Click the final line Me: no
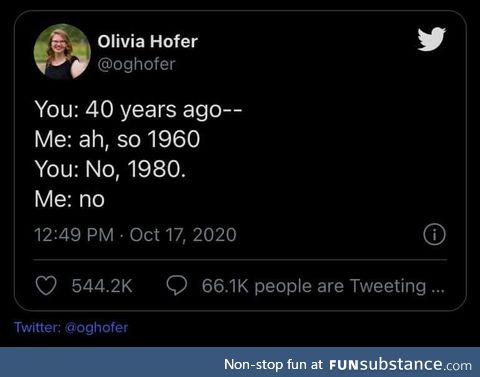480x377 pixels. pyautogui.click(x=70, y=199)
